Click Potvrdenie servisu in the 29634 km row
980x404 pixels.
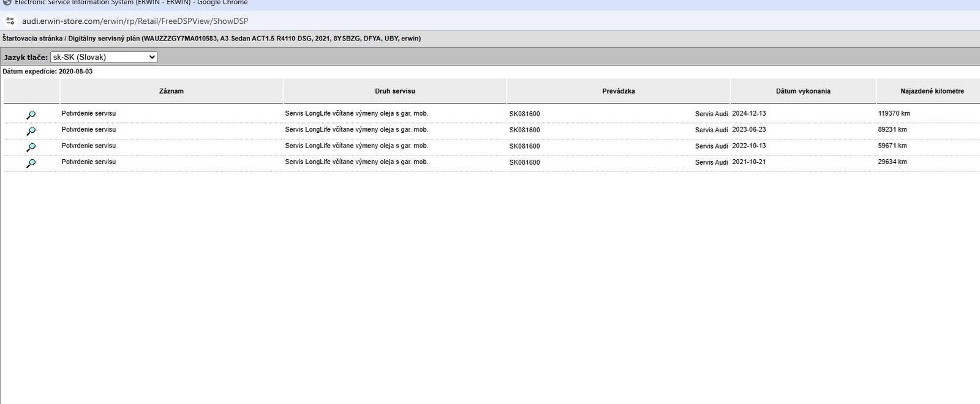[x=89, y=162]
